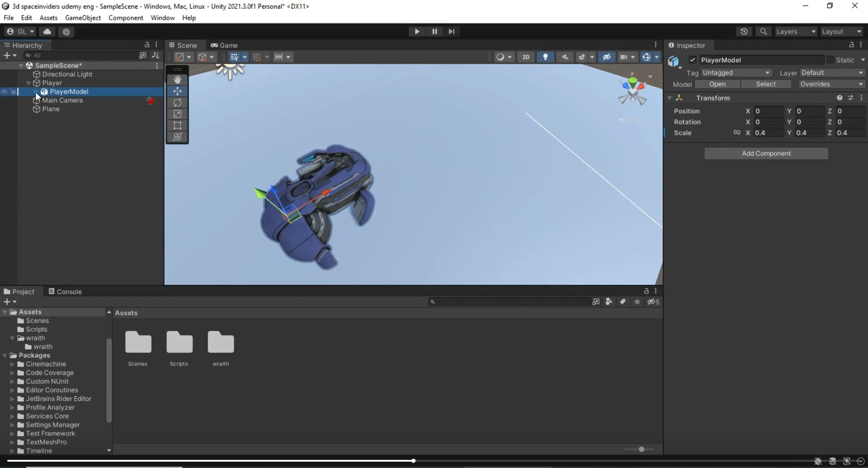
Task: Toggle hidden packages visibility count
Action: click(654, 302)
